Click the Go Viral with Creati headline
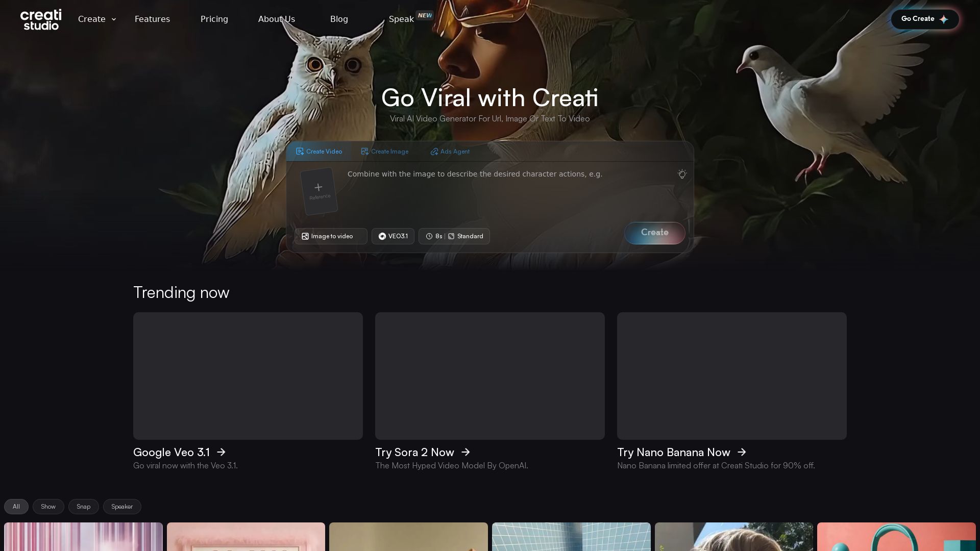 coord(490,97)
